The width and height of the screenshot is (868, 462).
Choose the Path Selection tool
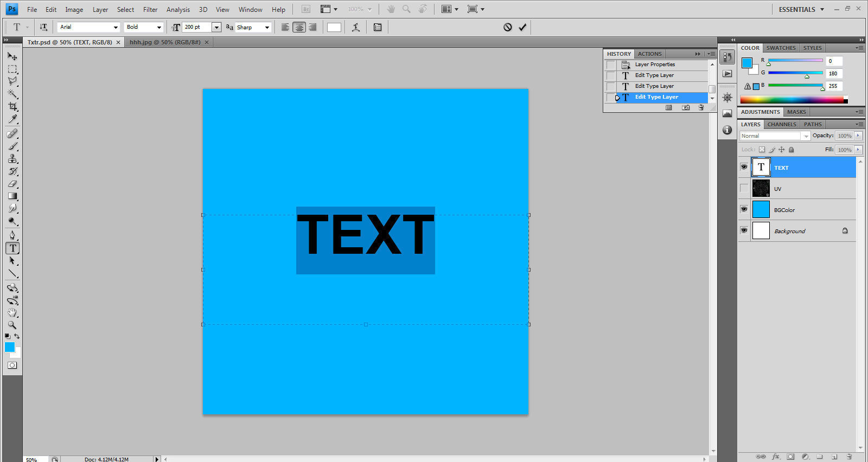12,261
